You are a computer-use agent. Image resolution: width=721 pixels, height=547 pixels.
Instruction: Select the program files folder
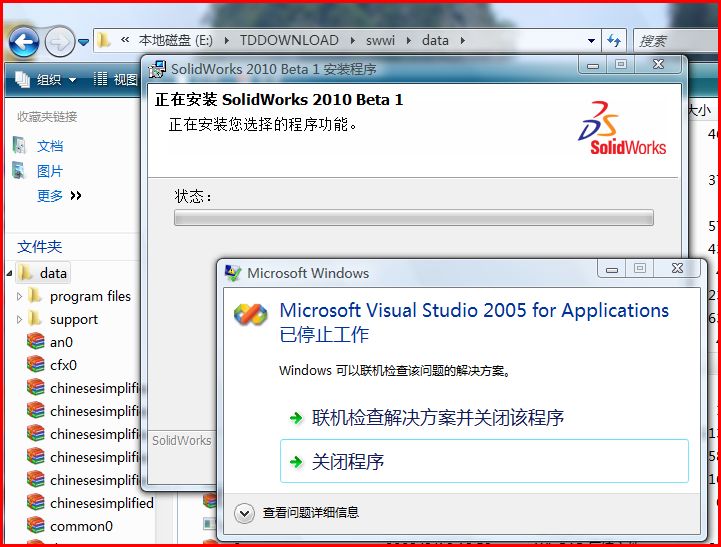90,296
